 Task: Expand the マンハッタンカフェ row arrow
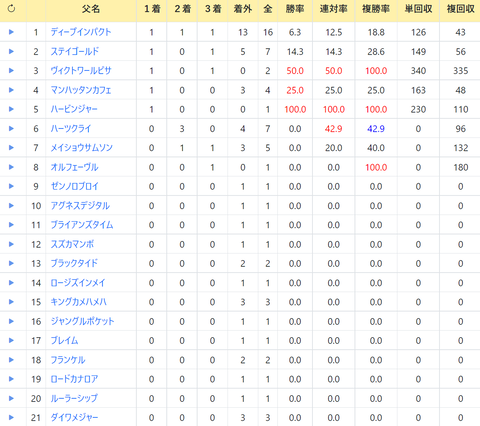point(11,90)
